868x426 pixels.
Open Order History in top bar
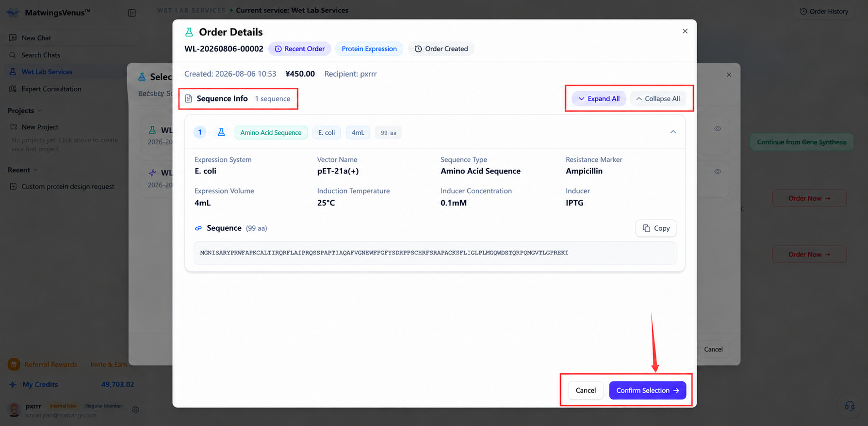coord(824,11)
